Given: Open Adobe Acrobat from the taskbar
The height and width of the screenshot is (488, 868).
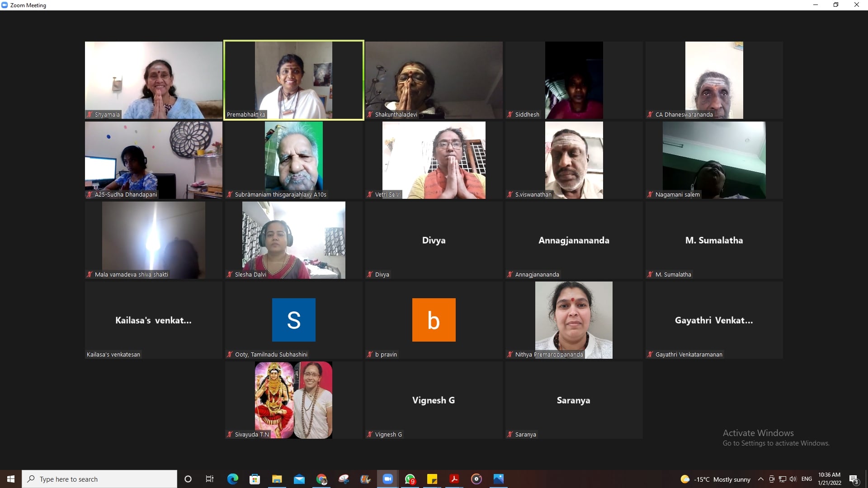Looking at the screenshot, I should pos(454,479).
